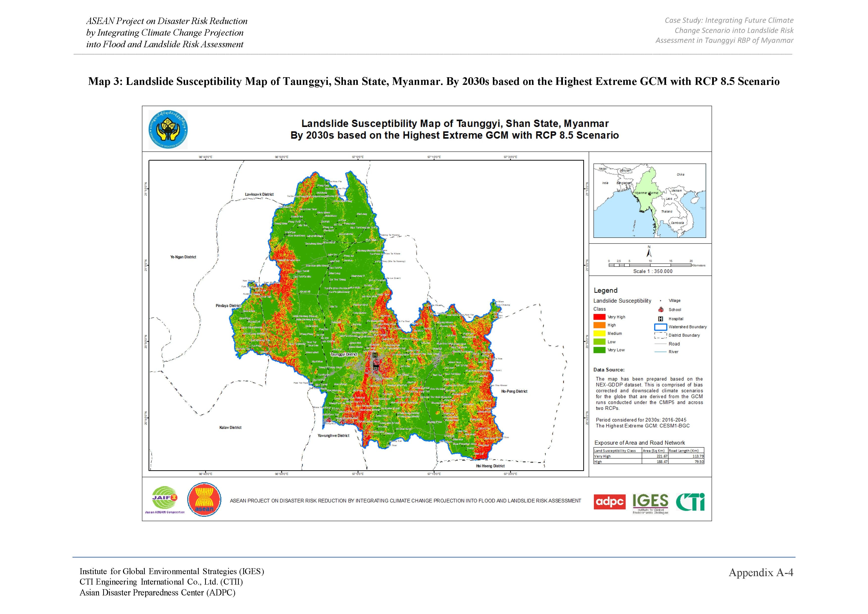Click the Taunggyi District map label
Screen dimensions: 868x614
pyautogui.click(x=344, y=355)
